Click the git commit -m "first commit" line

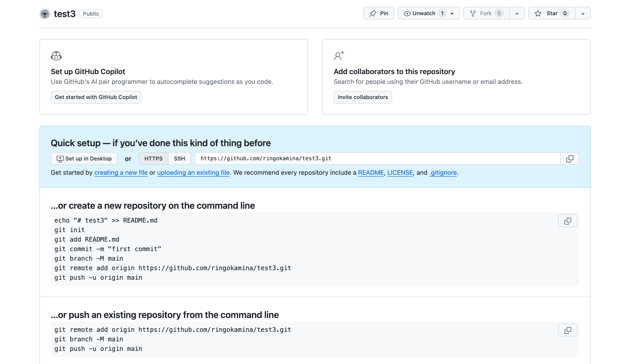click(x=108, y=249)
